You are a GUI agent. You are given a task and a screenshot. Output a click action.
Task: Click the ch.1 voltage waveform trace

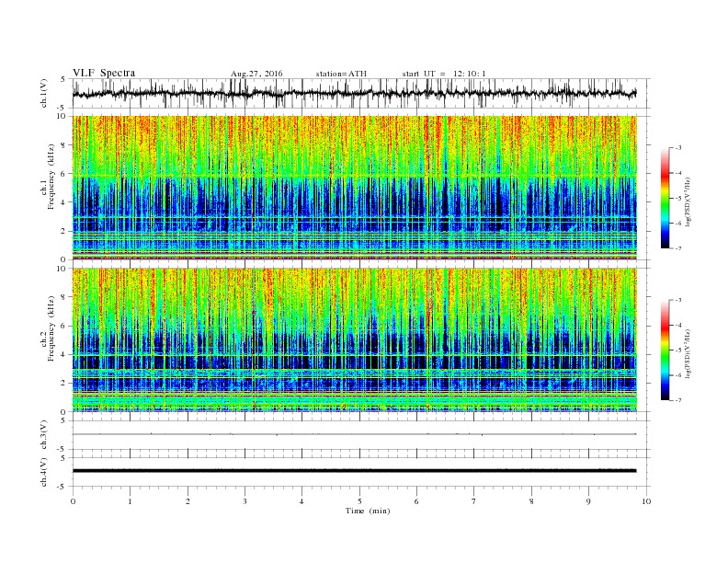click(354, 93)
